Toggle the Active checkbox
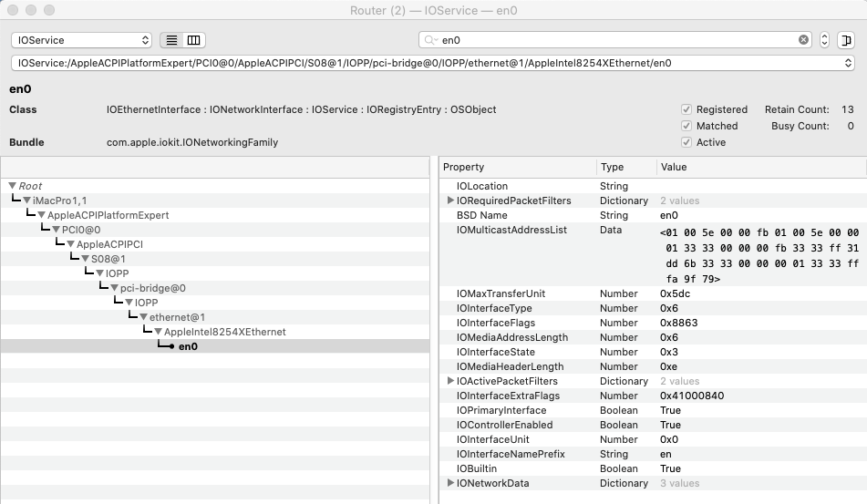This screenshot has height=504, width=867. [686, 142]
